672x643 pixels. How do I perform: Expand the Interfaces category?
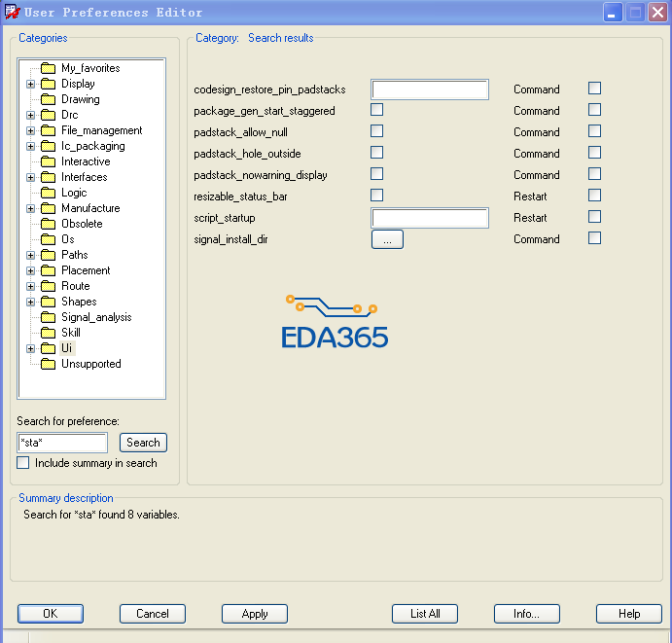pos(30,177)
